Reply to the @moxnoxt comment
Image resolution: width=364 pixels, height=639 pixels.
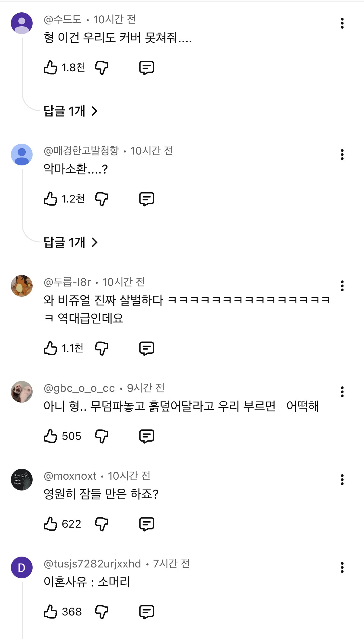point(146,524)
